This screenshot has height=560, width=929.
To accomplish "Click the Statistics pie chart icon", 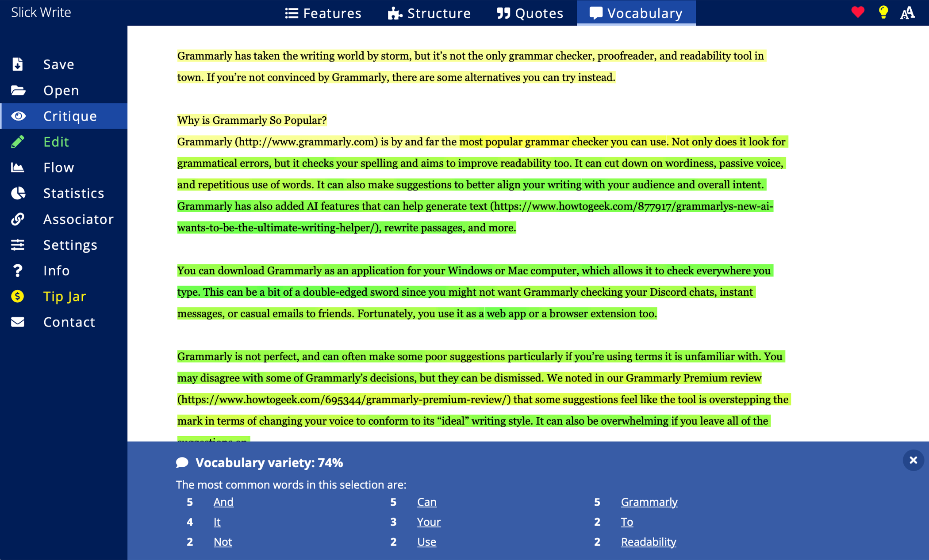I will pyautogui.click(x=18, y=193).
